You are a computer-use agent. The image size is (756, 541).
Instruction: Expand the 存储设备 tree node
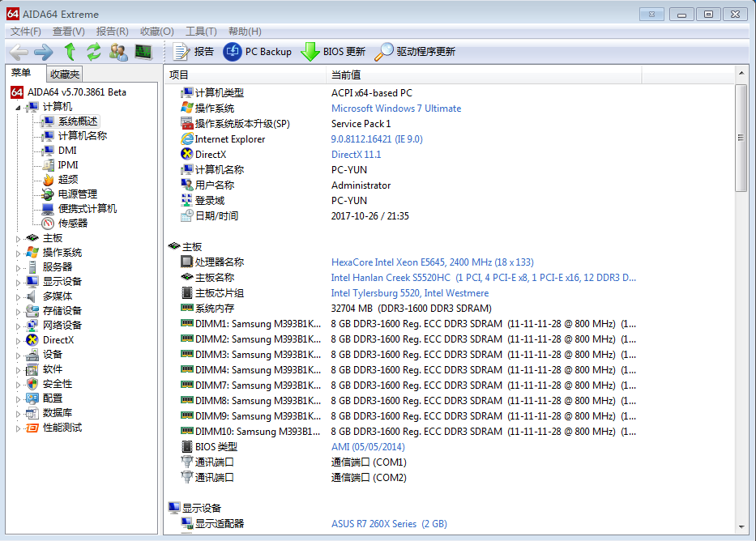(x=19, y=311)
